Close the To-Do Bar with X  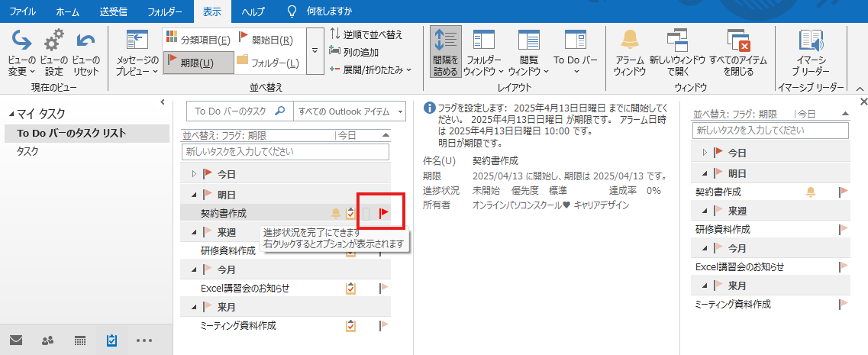(x=863, y=102)
